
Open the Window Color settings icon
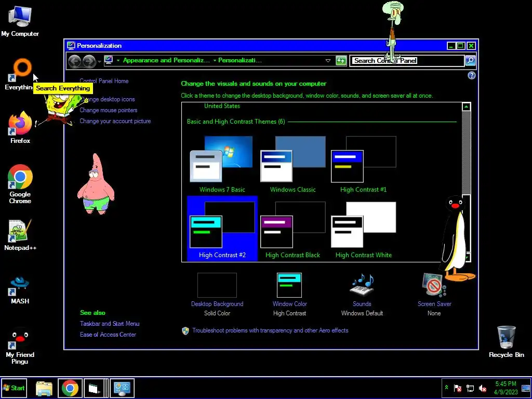pos(289,285)
